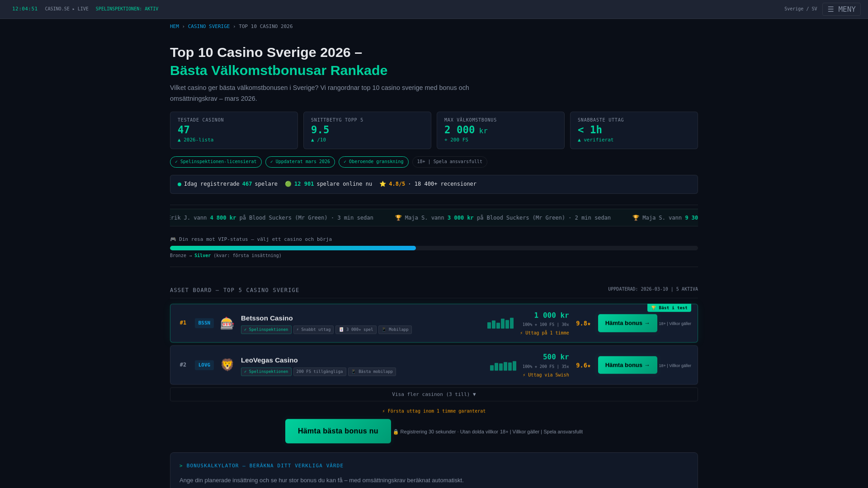Click Betsson's Spelinspektionen tag
This screenshot has width=868, height=488.
[x=266, y=330]
